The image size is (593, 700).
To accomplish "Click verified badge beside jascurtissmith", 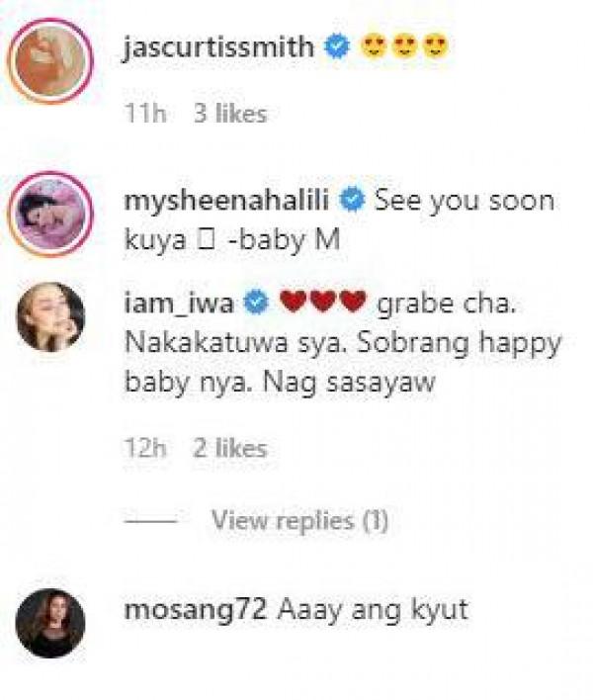I will [x=338, y=46].
